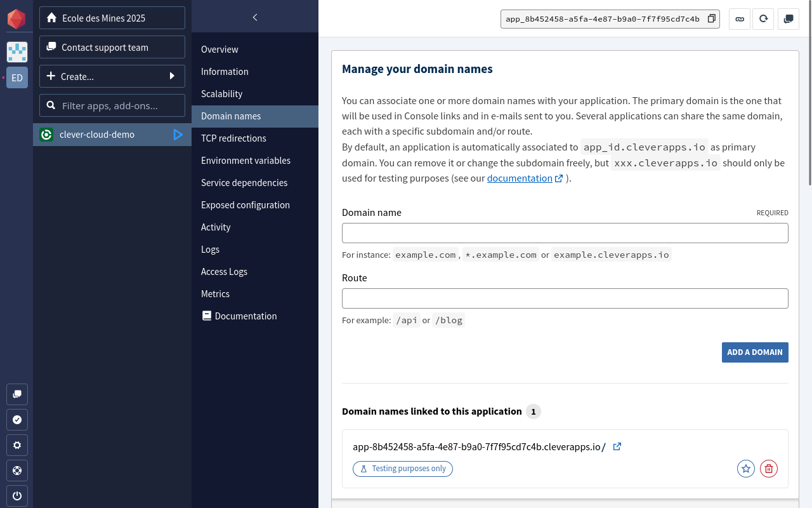Screen dimensions: 812x508
Task: Open the app-8b452458 domain in a new tab
Action: click(617, 446)
